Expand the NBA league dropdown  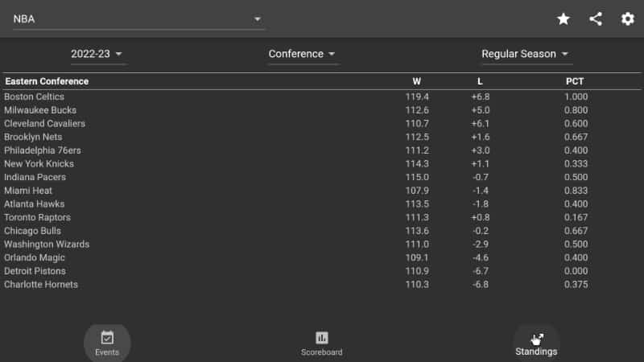(x=137, y=19)
